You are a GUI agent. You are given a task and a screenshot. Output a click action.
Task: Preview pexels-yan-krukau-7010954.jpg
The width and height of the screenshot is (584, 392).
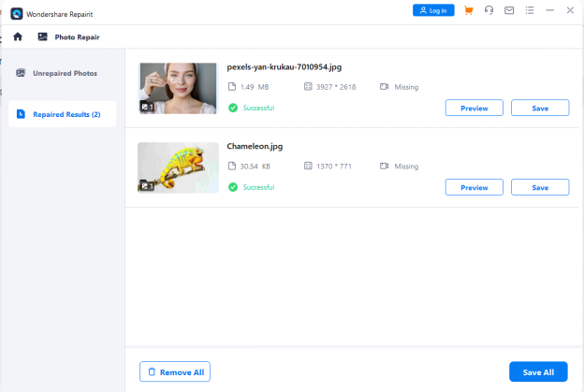click(x=474, y=108)
